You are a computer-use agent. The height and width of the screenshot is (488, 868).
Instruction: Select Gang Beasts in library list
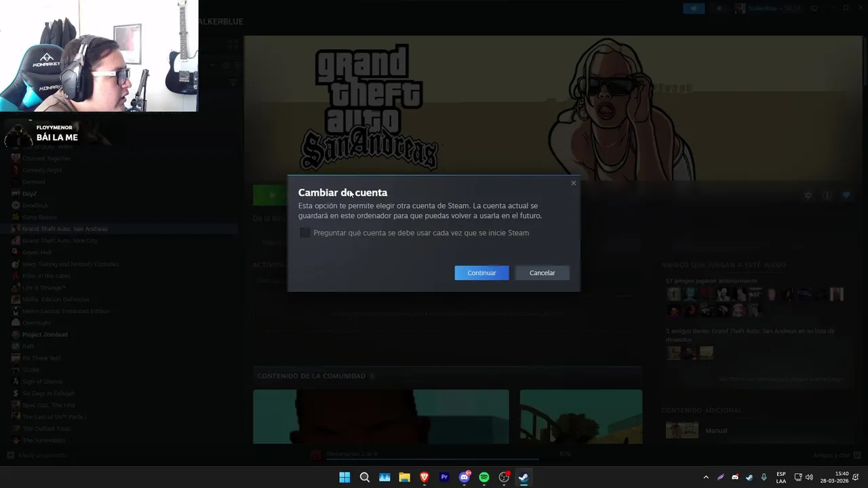coord(39,217)
